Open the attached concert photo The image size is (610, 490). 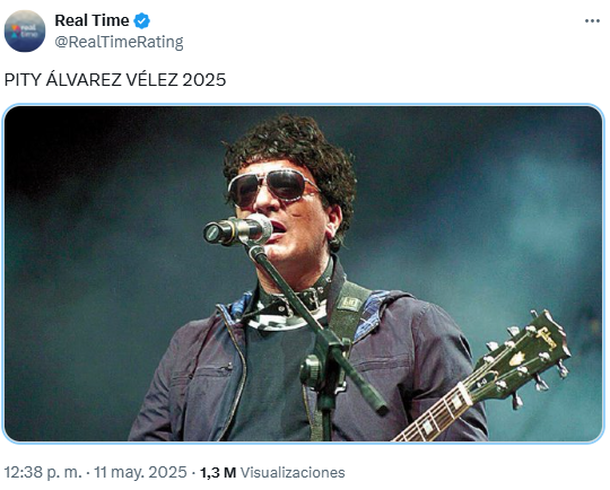[303, 273]
